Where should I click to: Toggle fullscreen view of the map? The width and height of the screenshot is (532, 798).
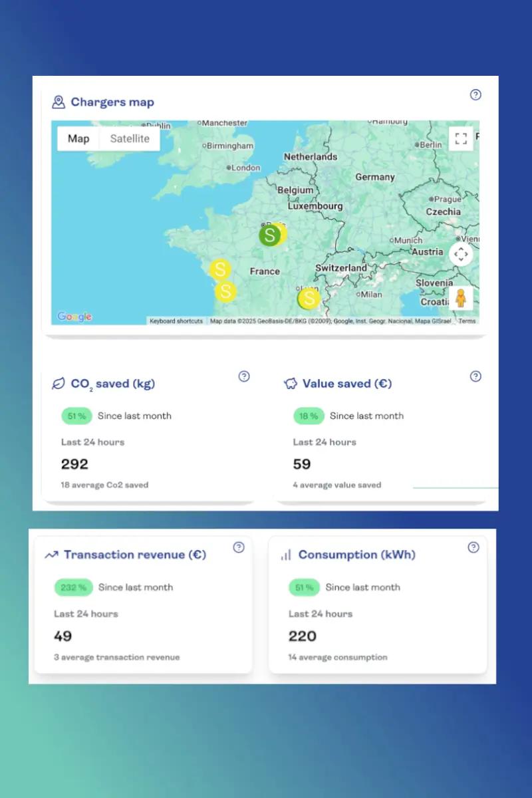(461, 139)
